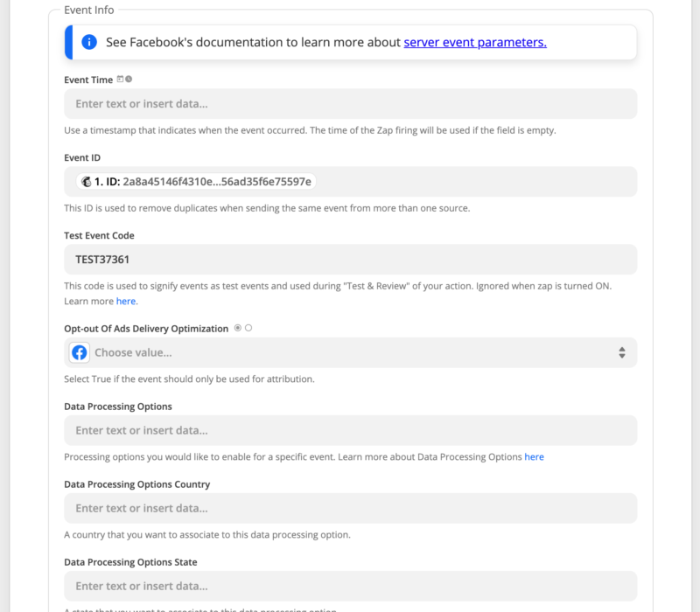
Task: Click the Learn more "here" link under Test Event Code
Action: pos(126,301)
